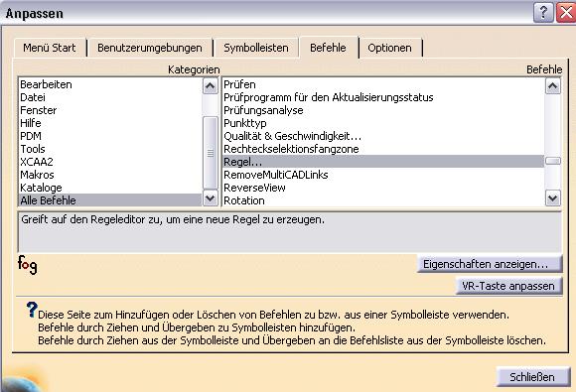Image resolution: width=576 pixels, height=392 pixels.
Task: Select the Regel... command
Action: pyautogui.click(x=383, y=162)
